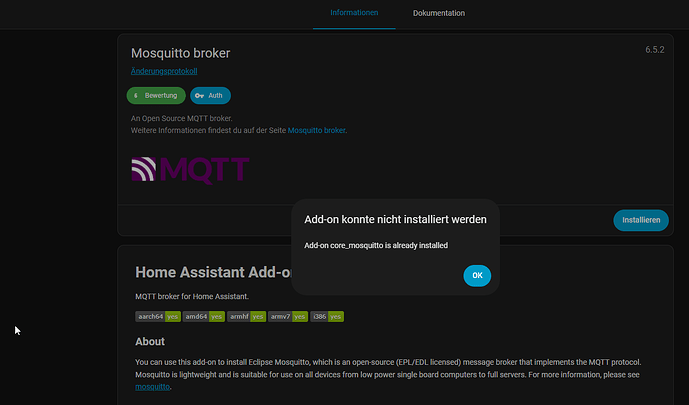Viewport: 689px width, 405px height.
Task: Click the MQTT logo image
Action: (x=190, y=170)
